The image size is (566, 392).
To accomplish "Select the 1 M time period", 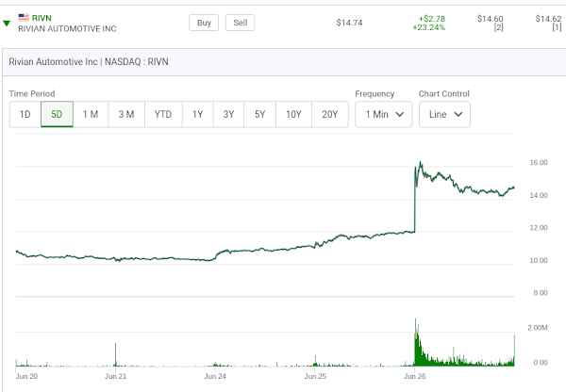I will pyautogui.click(x=91, y=114).
